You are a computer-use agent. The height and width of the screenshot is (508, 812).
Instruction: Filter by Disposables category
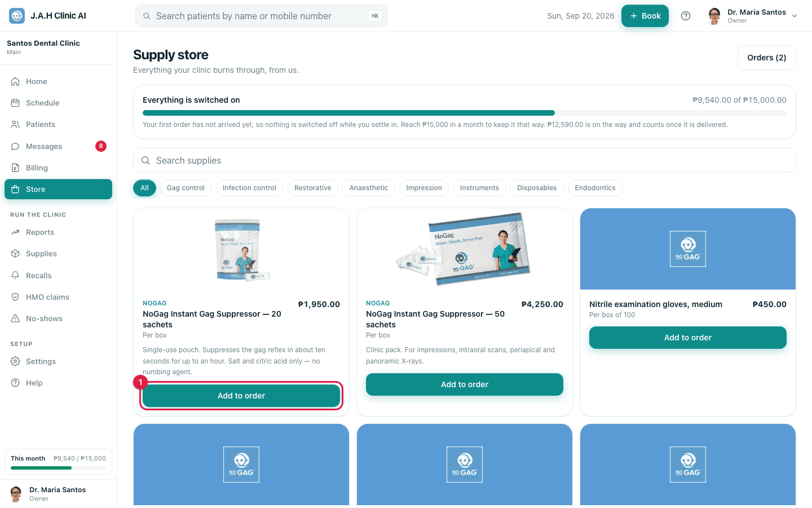click(x=537, y=188)
